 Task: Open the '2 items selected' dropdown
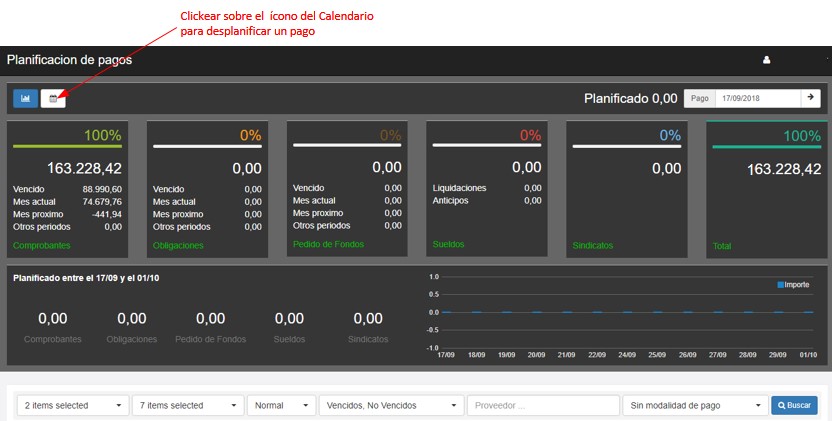point(74,405)
